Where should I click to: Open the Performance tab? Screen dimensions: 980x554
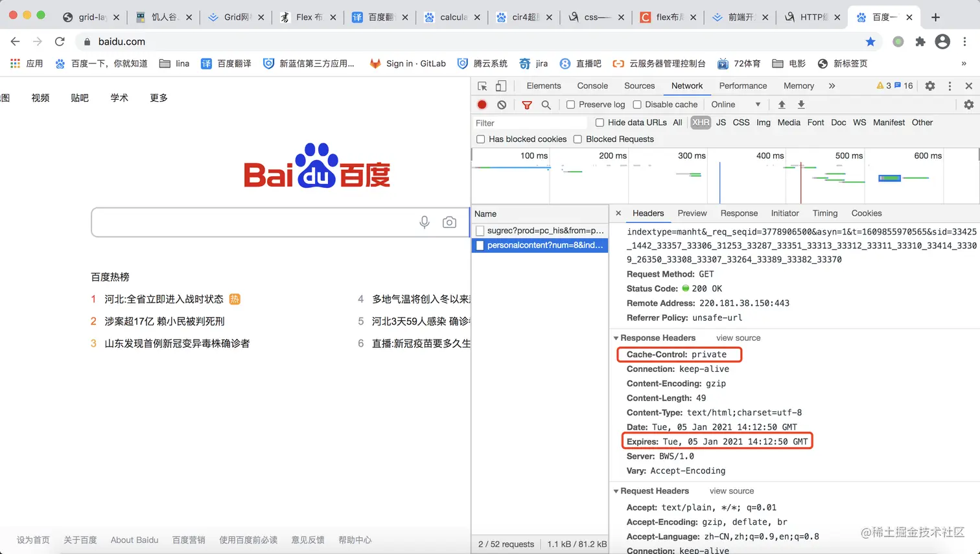pyautogui.click(x=743, y=86)
